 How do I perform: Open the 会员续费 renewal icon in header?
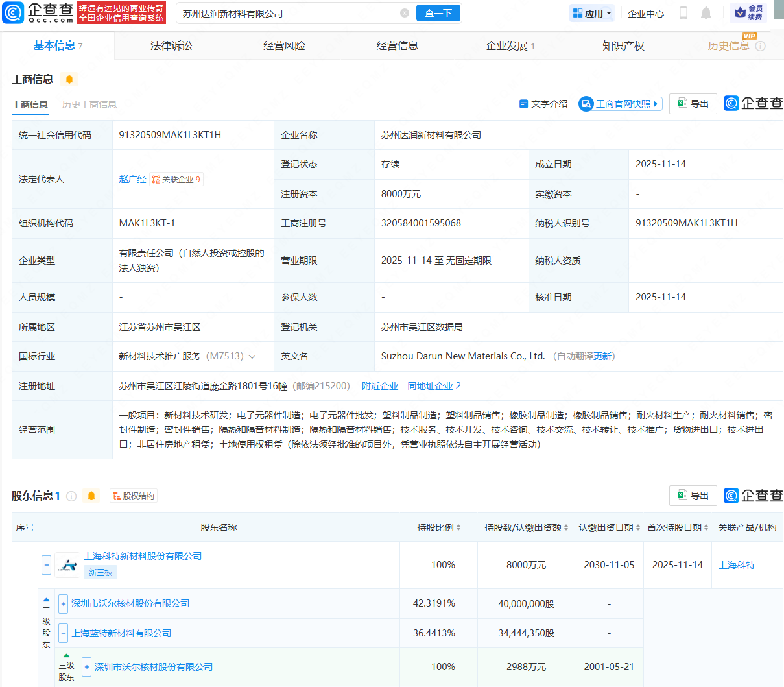tap(749, 12)
